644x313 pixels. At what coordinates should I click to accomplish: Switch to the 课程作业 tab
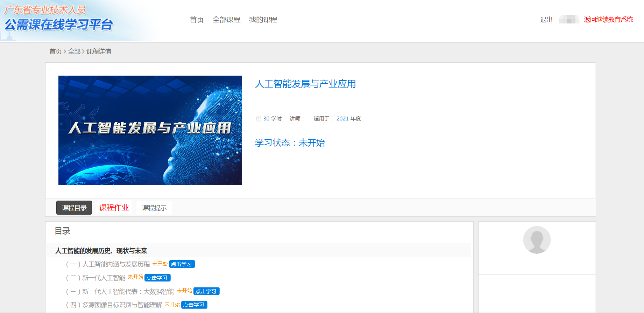(x=114, y=208)
